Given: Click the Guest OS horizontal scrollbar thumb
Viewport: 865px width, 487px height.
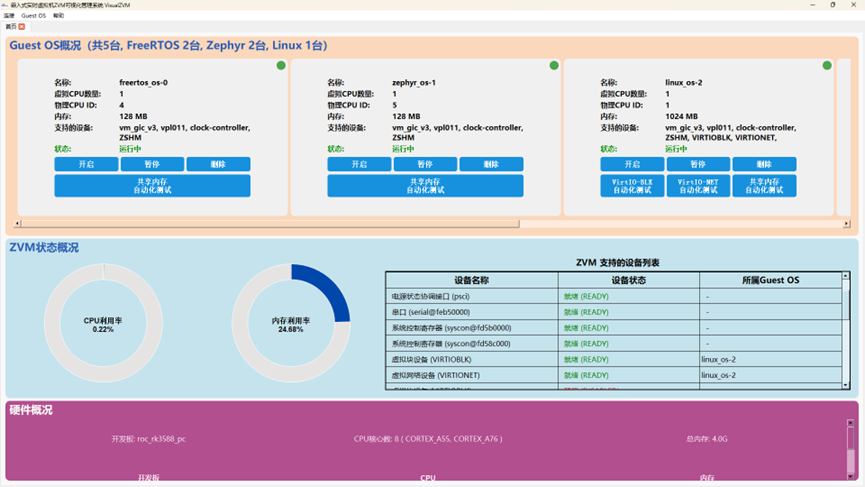Looking at the screenshot, I should (270, 224).
